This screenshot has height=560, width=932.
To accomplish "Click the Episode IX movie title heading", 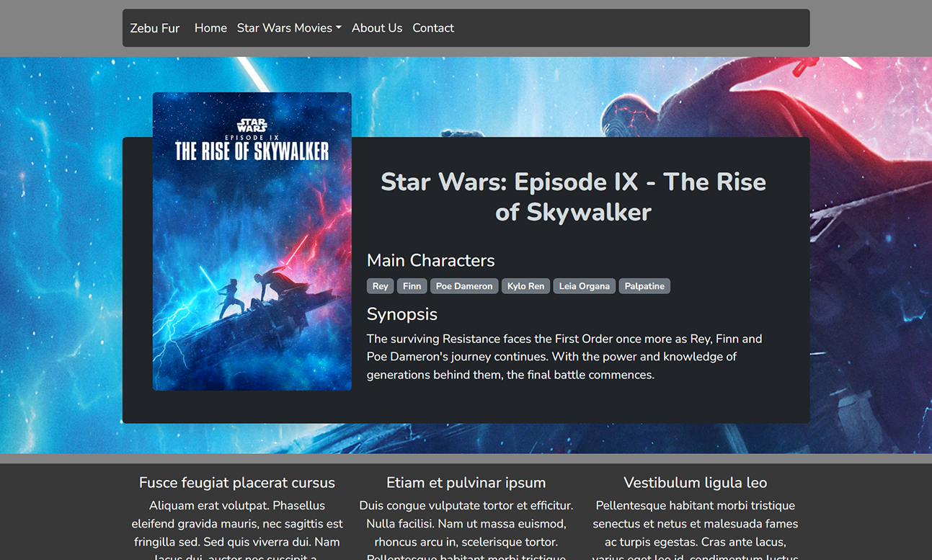I will click(573, 197).
